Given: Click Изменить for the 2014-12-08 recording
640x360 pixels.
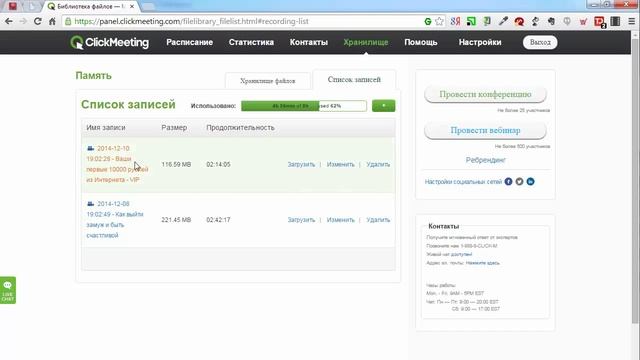Looking at the screenshot, I should click(340, 220).
